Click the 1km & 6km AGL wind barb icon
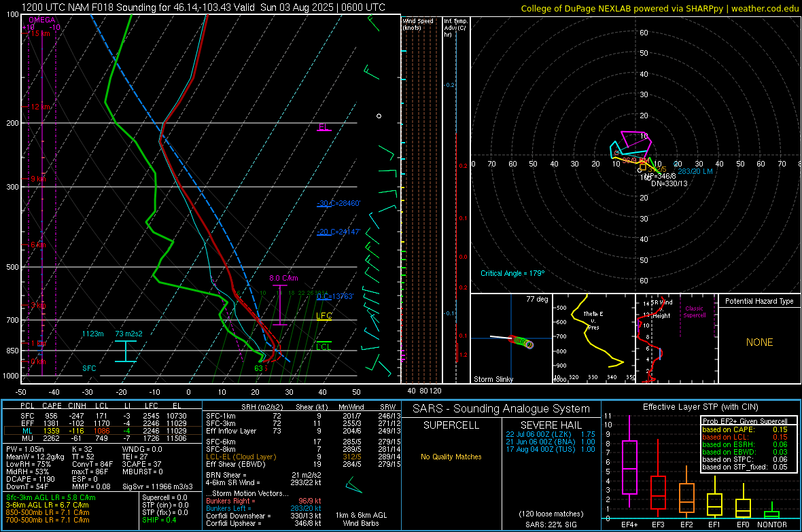 point(354,485)
